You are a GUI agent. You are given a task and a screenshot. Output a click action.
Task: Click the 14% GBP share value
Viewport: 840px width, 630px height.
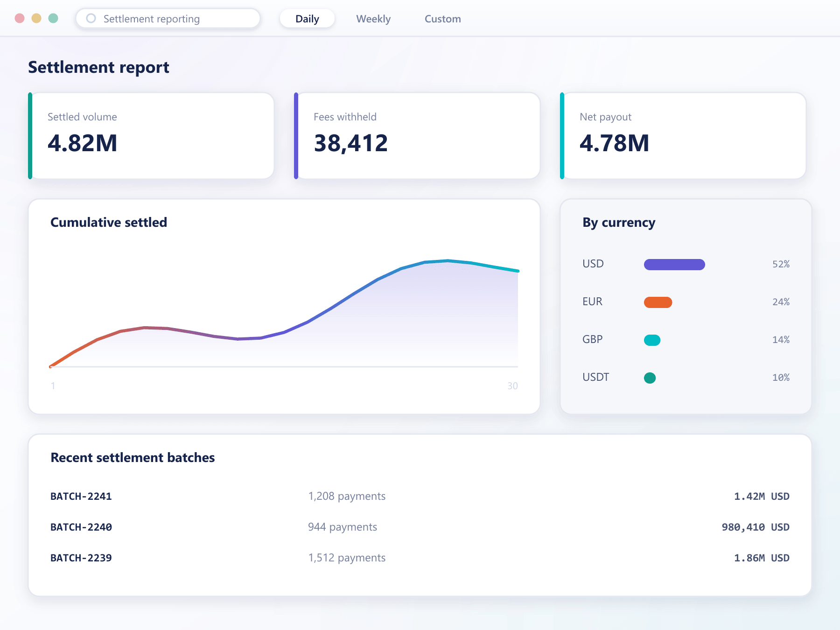pyautogui.click(x=781, y=340)
